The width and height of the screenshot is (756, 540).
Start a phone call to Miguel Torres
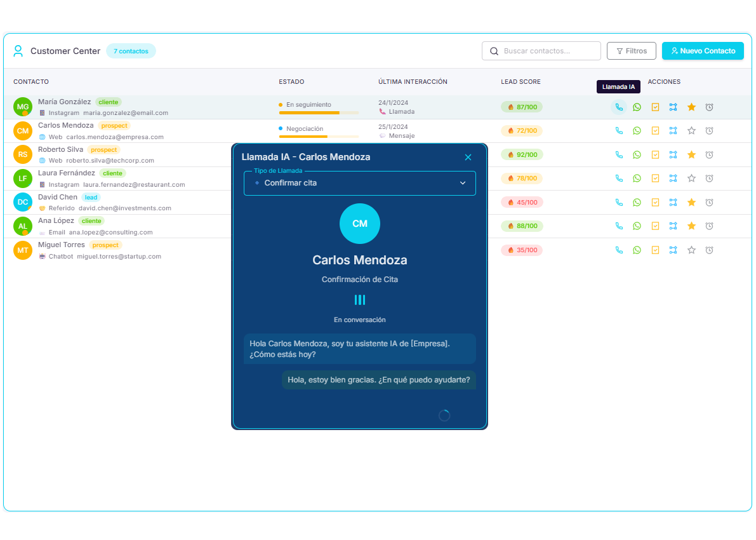point(619,250)
